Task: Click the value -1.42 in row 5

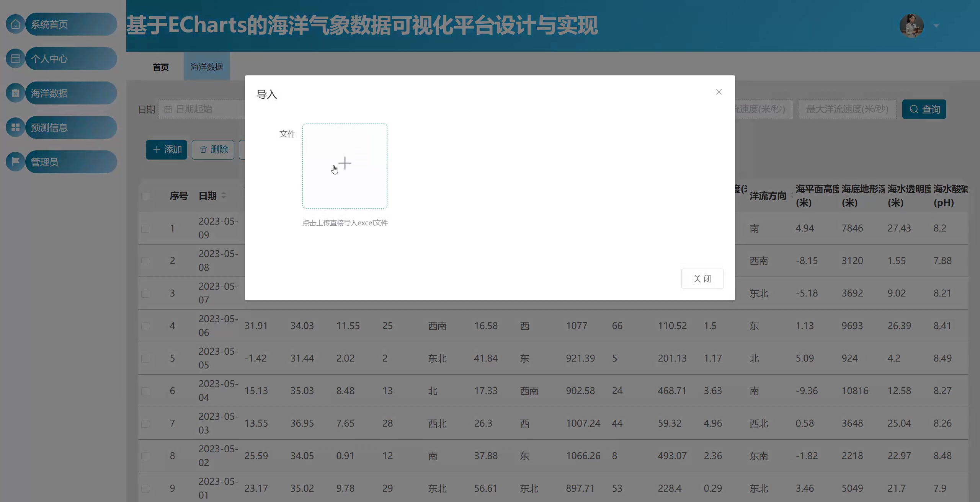Action: click(256, 358)
